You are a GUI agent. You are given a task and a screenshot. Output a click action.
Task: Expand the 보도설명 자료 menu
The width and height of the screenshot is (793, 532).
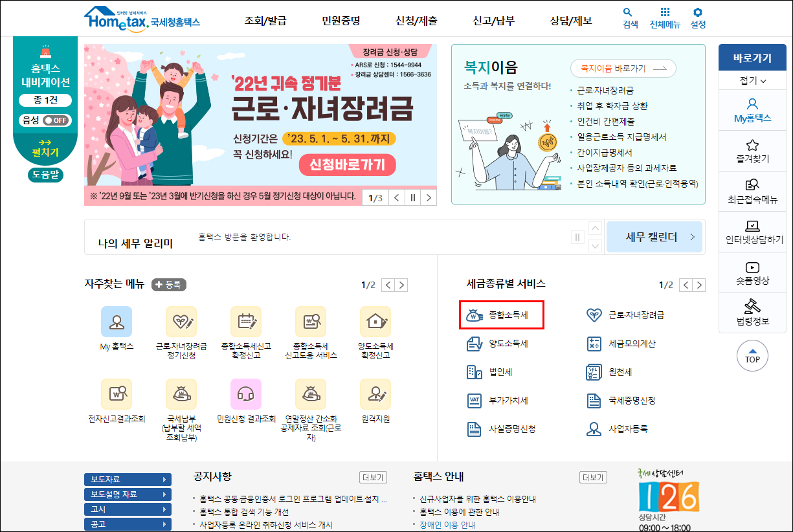pos(128,494)
